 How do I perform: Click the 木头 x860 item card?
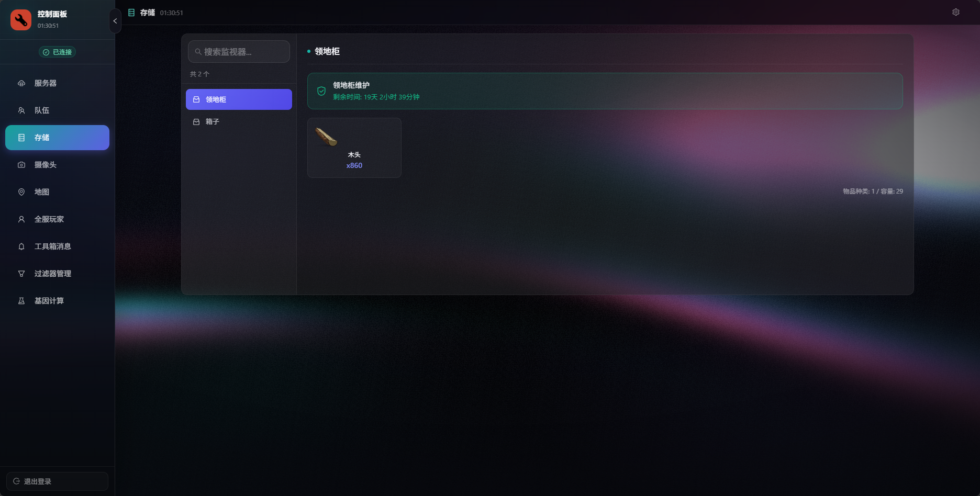pyautogui.click(x=354, y=148)
